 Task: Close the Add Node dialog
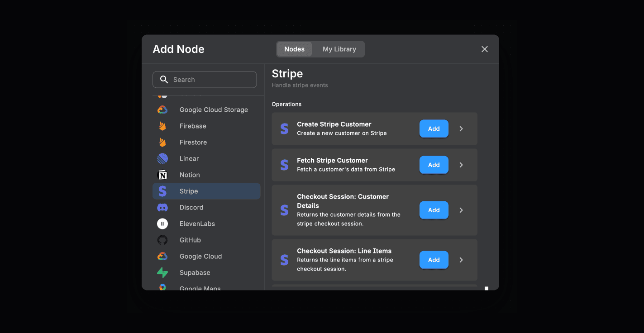point(484,49)
